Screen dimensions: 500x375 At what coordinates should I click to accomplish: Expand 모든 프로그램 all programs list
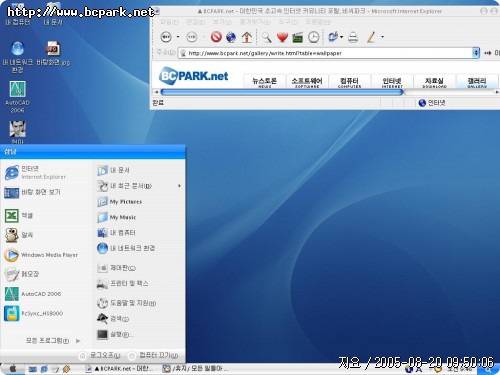point(53,341)
